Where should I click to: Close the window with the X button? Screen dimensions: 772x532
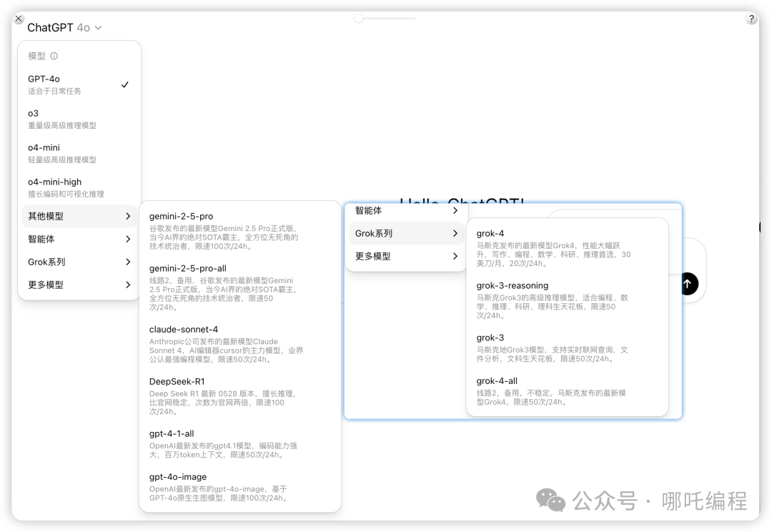19,19
